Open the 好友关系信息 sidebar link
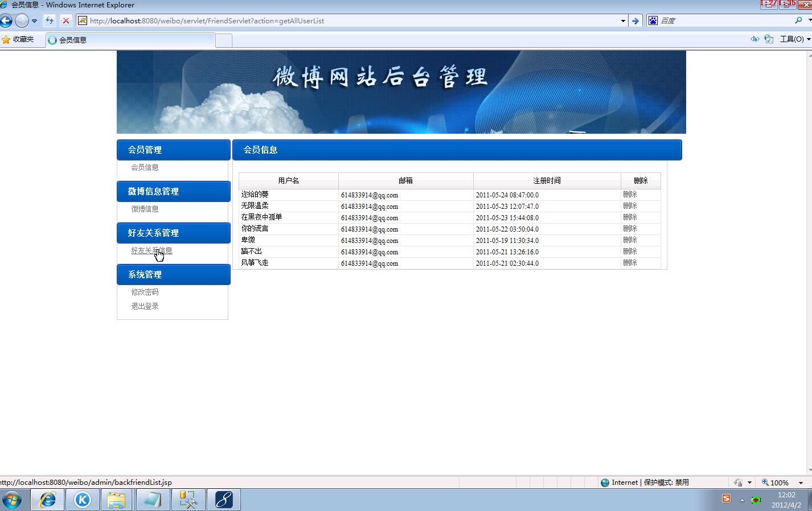Viewport: 812px width, 511px height. (151, 250)
